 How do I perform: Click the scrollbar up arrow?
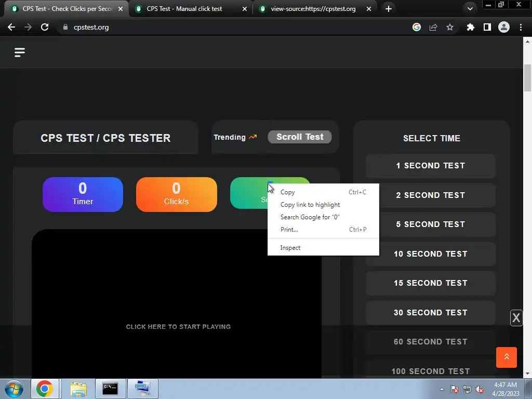tap(527, 42)
